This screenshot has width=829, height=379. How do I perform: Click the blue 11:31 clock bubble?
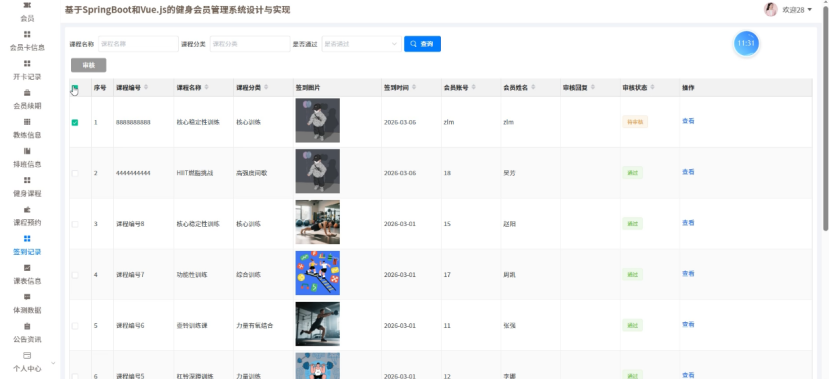(746, 43)
